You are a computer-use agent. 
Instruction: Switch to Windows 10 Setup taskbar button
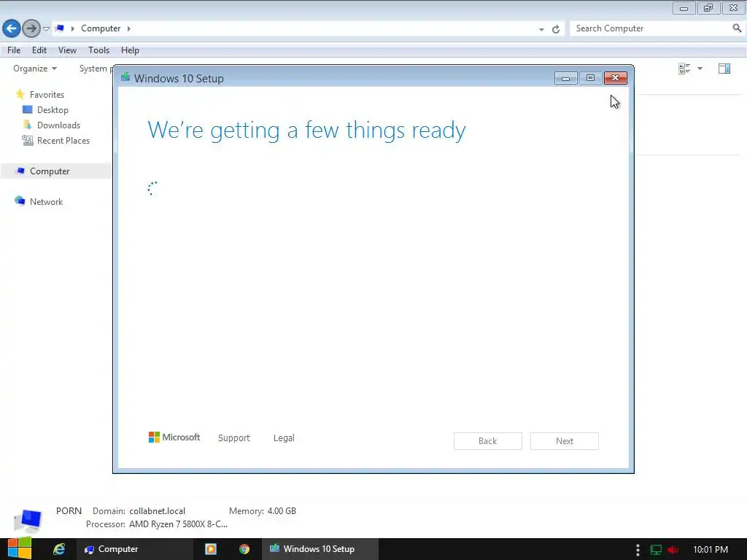320,549
